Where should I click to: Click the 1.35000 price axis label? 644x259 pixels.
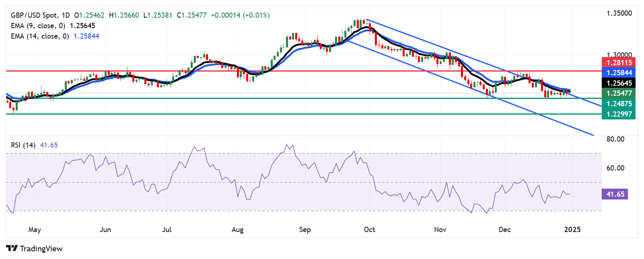[x=619, y=13]
